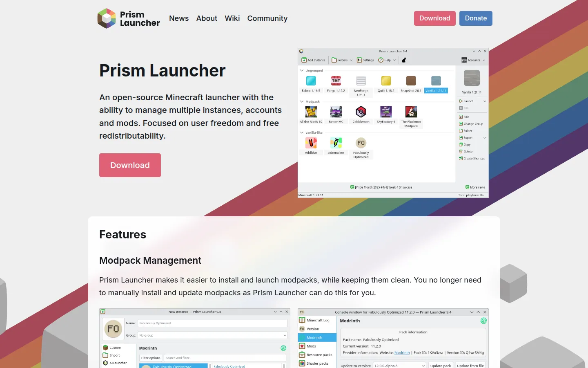588x368 pixels.
Task: Select the All the Mods 10 modpack
Action: click(311, 114)
